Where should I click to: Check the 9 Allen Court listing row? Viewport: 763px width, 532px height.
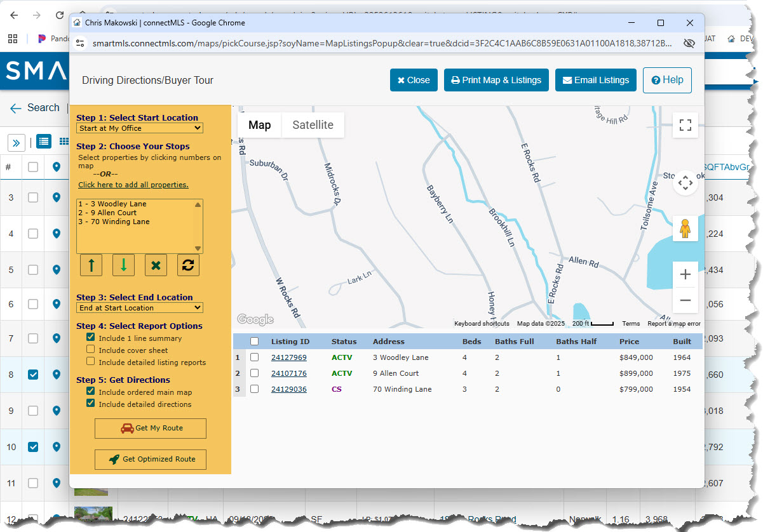tap(254, 373)
